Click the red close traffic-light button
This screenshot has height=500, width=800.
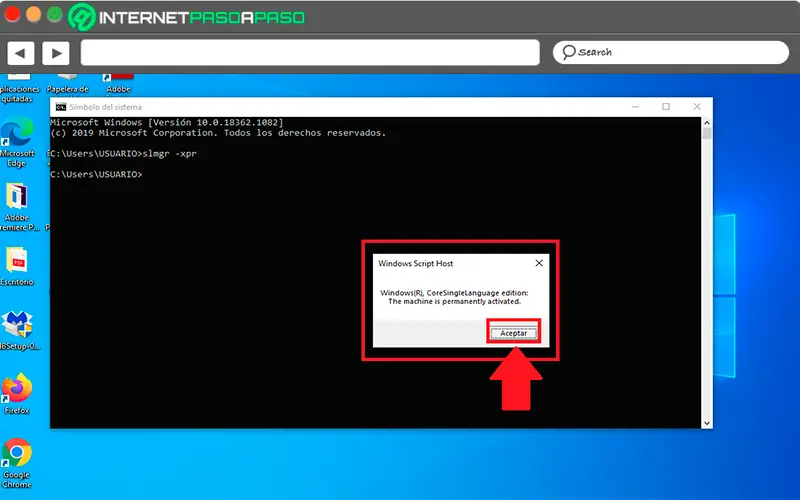12,14
